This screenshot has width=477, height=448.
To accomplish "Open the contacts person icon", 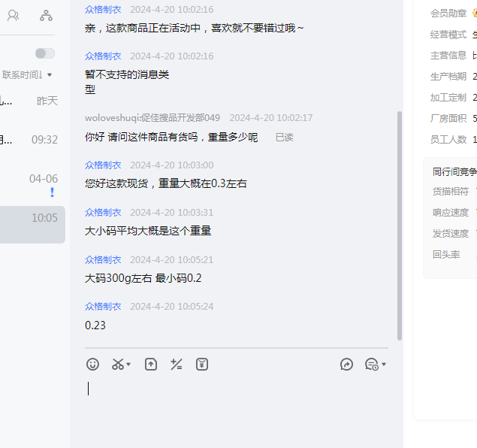I will [13, 15].
